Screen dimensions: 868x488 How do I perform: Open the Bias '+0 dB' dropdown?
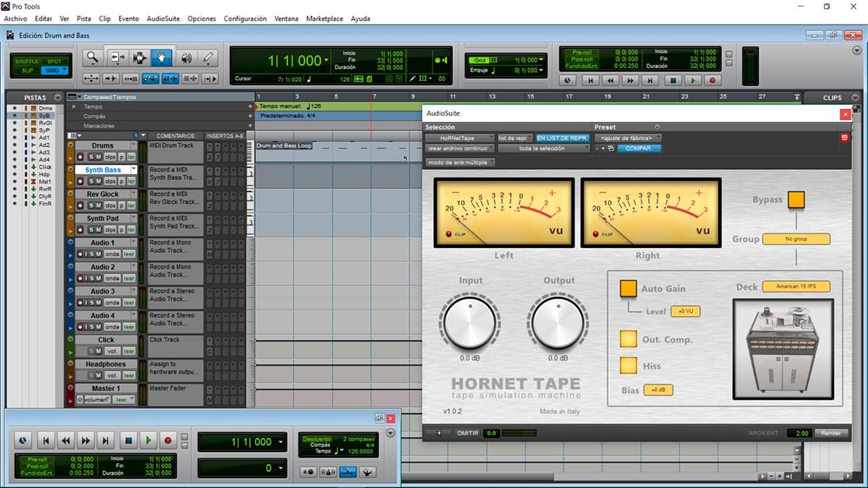(658, 390)
